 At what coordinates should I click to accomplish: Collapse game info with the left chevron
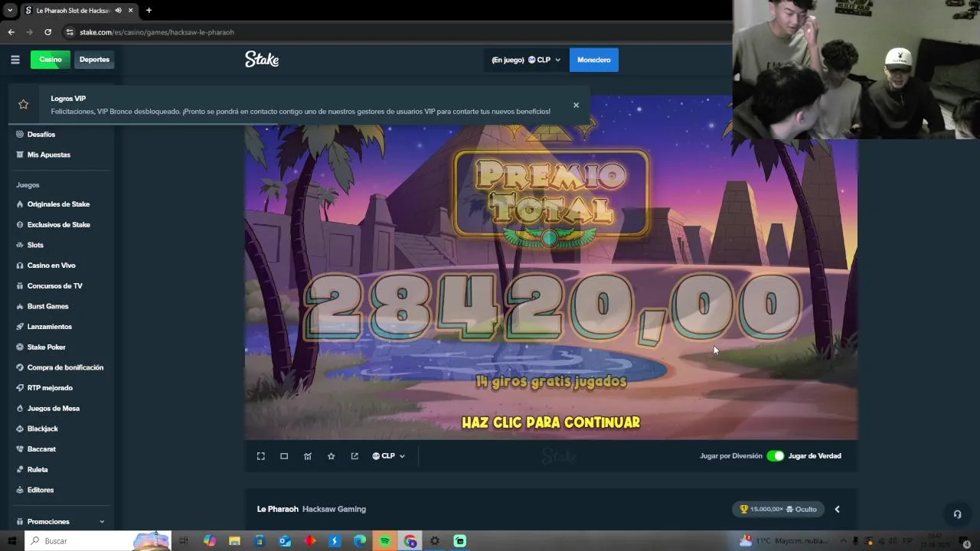[x=837, y=509]
